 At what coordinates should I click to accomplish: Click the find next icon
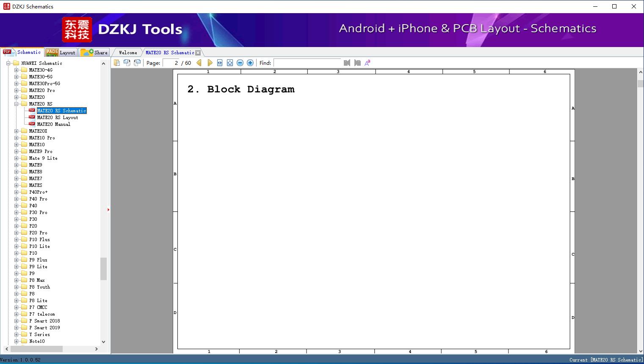coord(357,63)
